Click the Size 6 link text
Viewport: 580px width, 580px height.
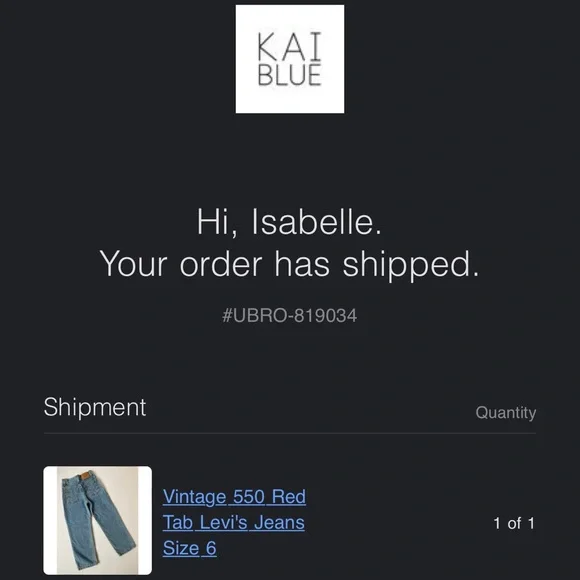point(189,548)
